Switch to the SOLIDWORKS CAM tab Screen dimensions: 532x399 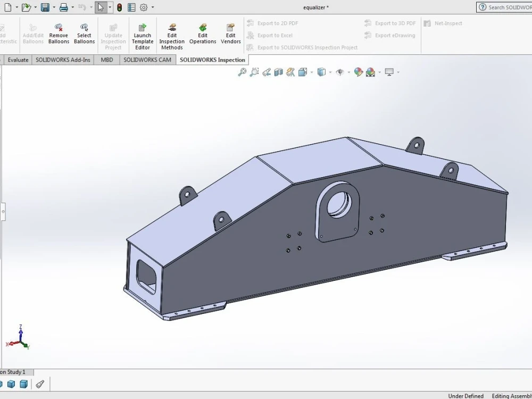[x=147, y=60]
